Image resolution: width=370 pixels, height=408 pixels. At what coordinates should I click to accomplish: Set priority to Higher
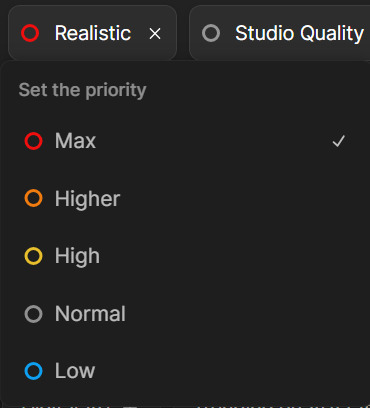pyautogui.click(x=185, y=198)
